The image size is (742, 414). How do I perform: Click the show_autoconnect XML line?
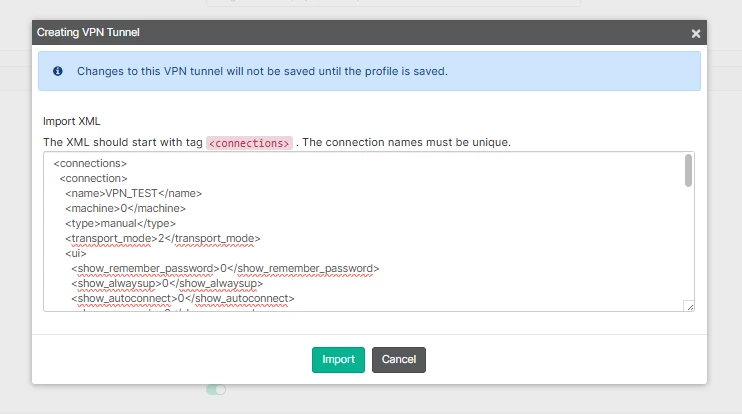[x=183, y=299]
